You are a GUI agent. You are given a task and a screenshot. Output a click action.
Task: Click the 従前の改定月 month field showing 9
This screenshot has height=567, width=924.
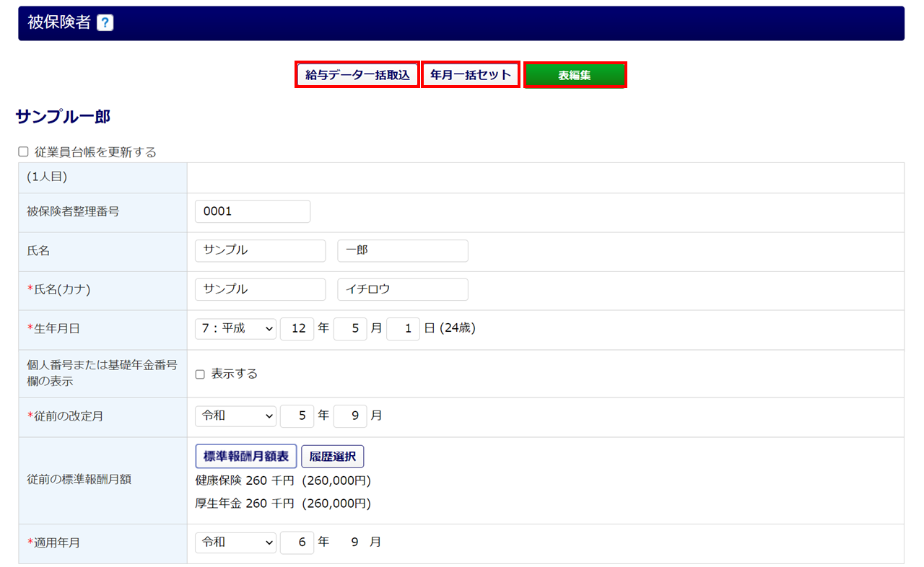coord(350,416)
